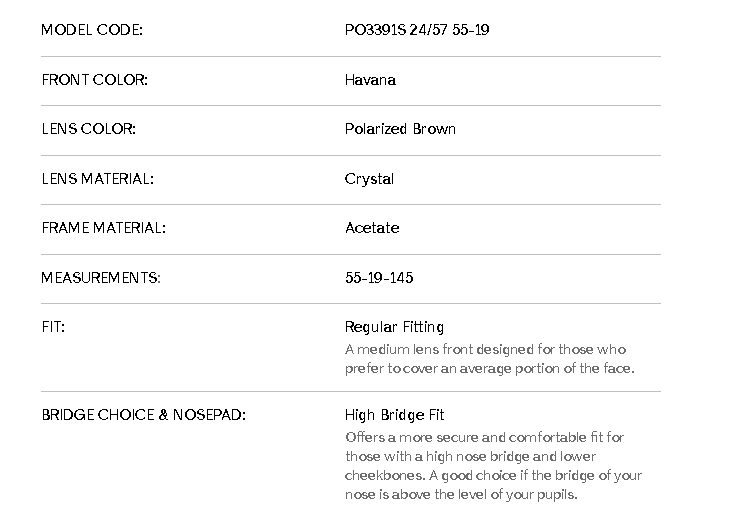The width and height of the screenshot is (751, 514).
Task: Click the MEASUREMENTS label
Action: [x=100, y=277]
